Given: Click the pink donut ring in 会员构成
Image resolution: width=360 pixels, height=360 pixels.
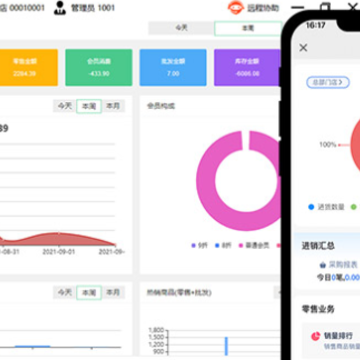Looking at the screenshot, I should coord(206,180).
